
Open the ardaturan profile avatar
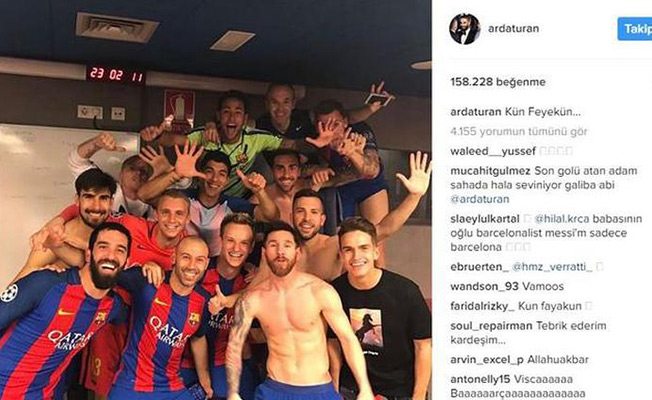point(465,29)
